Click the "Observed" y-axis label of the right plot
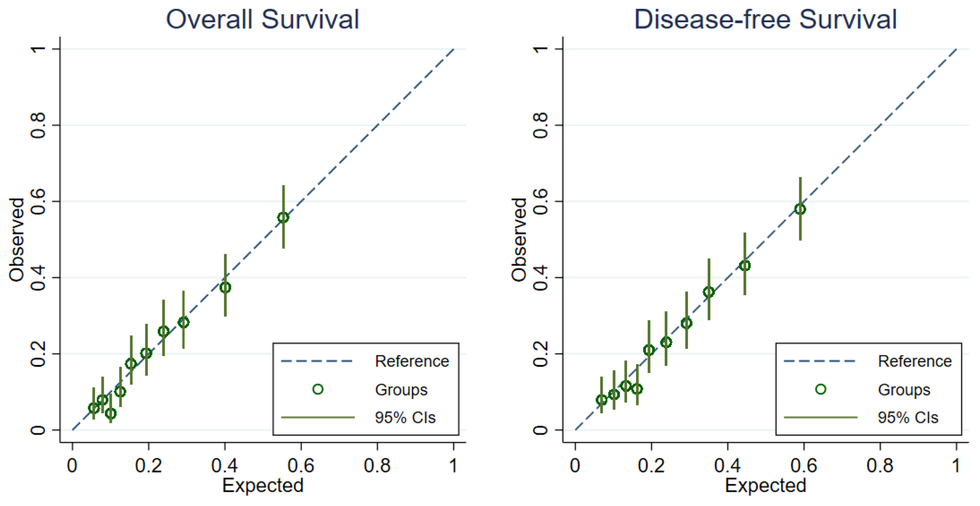 click(519, 240)
